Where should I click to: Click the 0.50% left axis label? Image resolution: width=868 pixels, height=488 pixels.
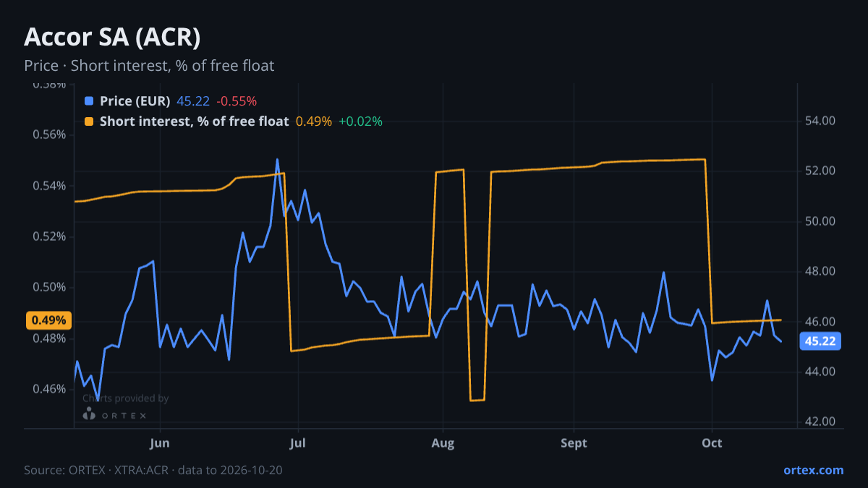(49, 288)
